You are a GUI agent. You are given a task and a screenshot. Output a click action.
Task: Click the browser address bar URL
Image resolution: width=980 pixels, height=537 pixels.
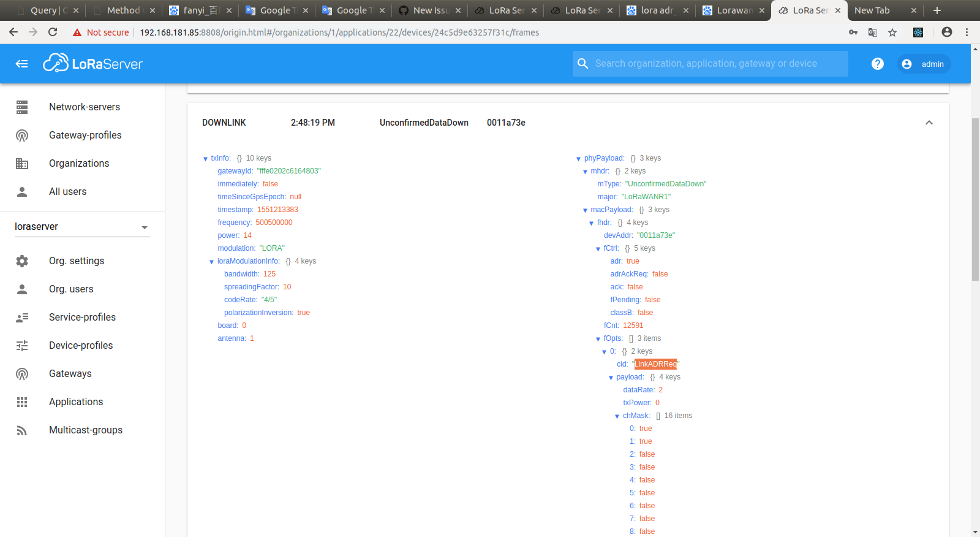click(339, 32)
